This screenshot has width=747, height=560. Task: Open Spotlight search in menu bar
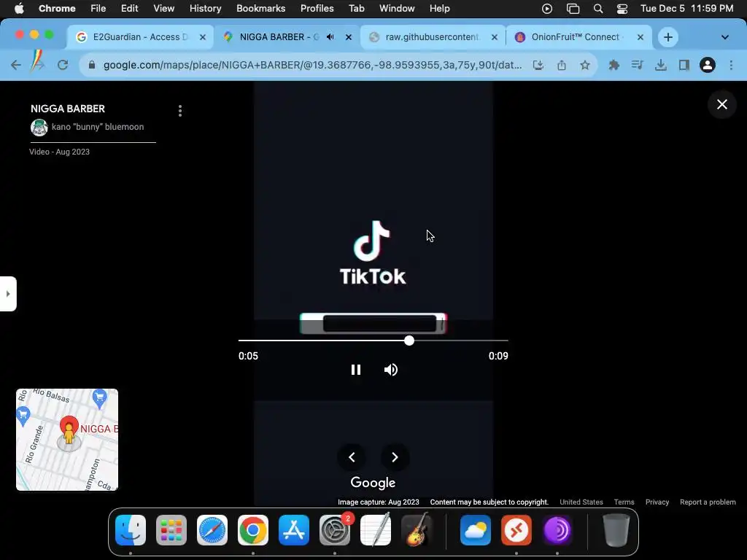[x=598, y=9]
